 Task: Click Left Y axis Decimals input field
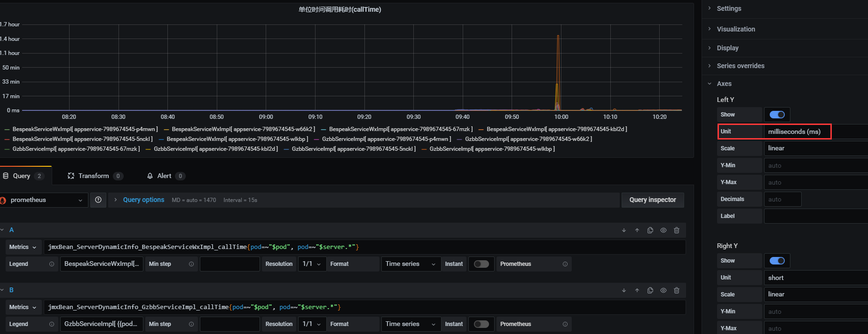[x=782, y=199]
